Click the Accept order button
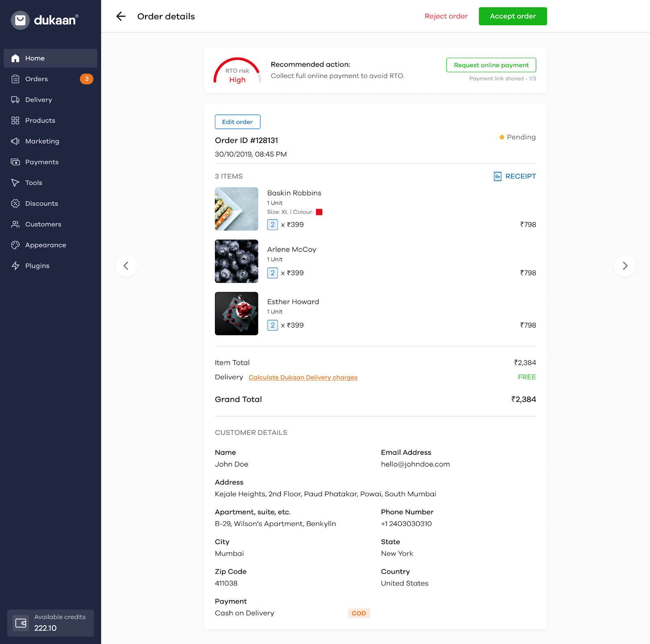This screenshot has height=644, width=650. [513, 16]
